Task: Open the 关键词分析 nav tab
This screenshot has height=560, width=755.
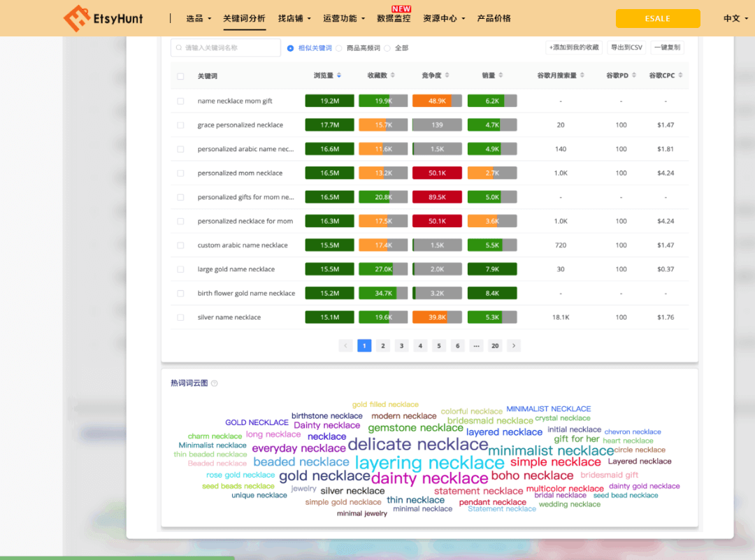Action: (244, 18)
